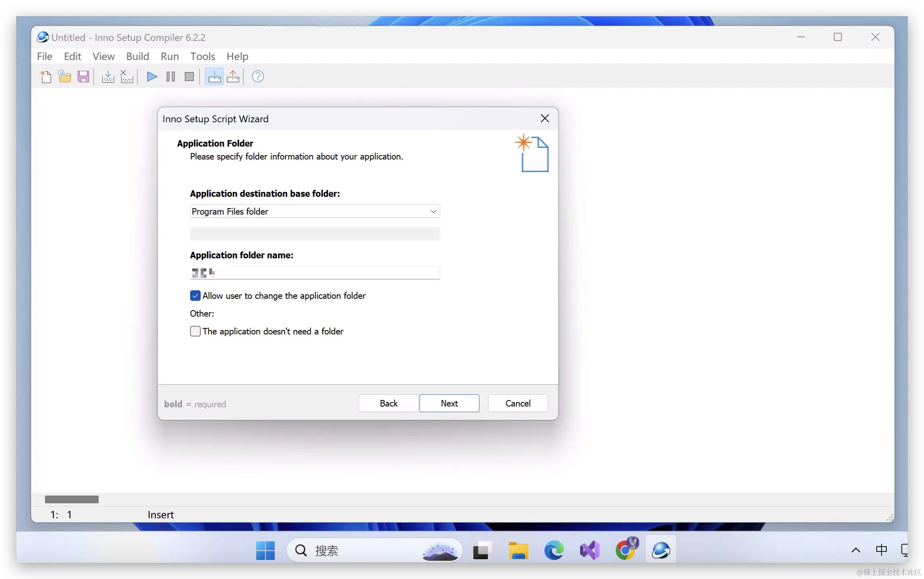Open a script file with folder icon
The width and height of the screenshot is (924, 579).
click(65, 77)
